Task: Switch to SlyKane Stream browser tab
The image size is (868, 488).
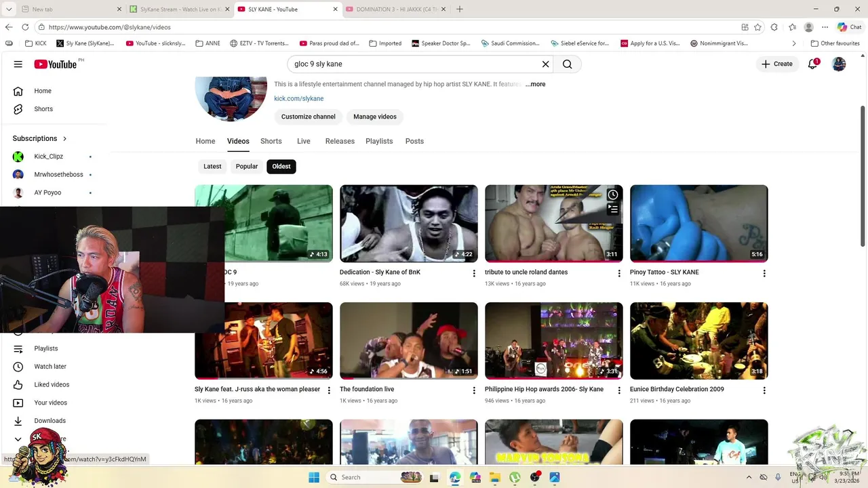Action: click(x=180, y=9)
